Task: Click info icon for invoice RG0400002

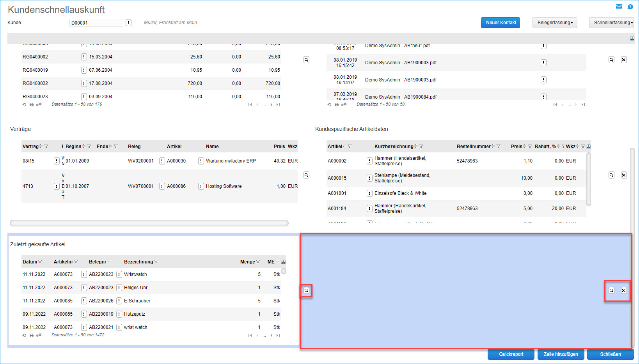Action: click(84, 57)
